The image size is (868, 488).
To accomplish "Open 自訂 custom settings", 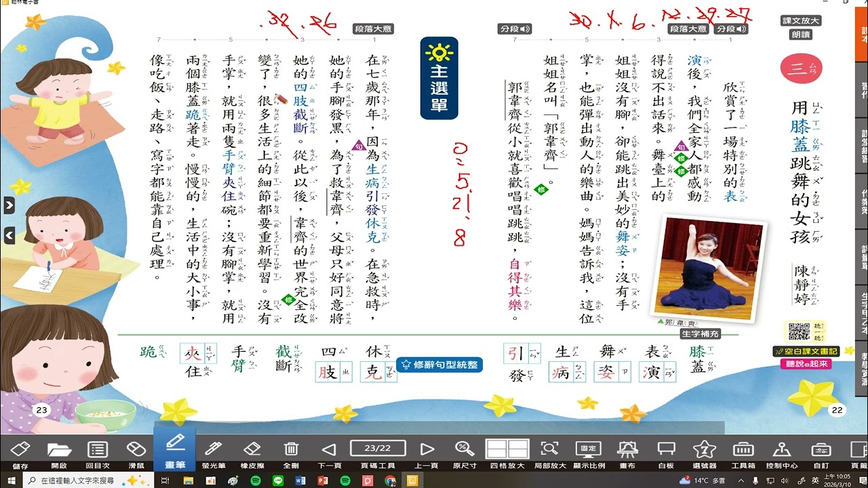I will tap(821, 453).
